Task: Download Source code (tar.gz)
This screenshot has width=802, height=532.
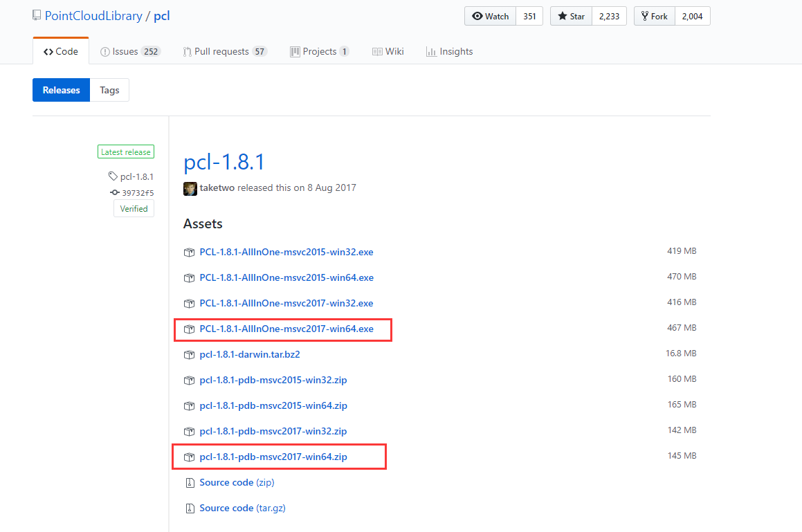Action: (x=242, y=508)
